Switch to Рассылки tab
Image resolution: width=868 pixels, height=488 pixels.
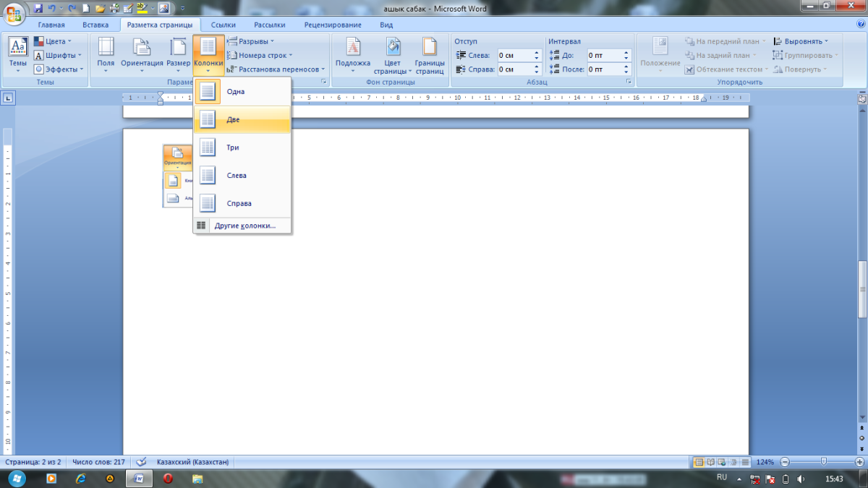[x=269, y=25]
